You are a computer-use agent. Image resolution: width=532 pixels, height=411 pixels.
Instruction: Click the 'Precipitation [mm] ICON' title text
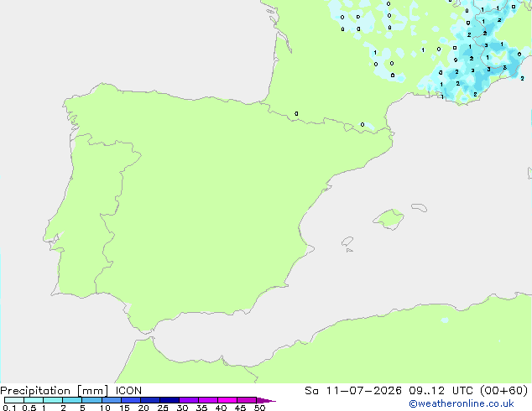tap(71, 391)
